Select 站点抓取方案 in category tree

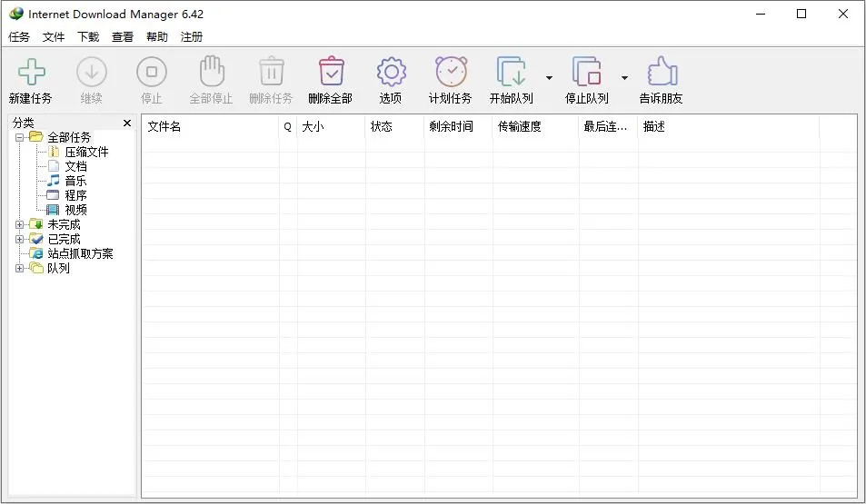click(x=80, y=253)
